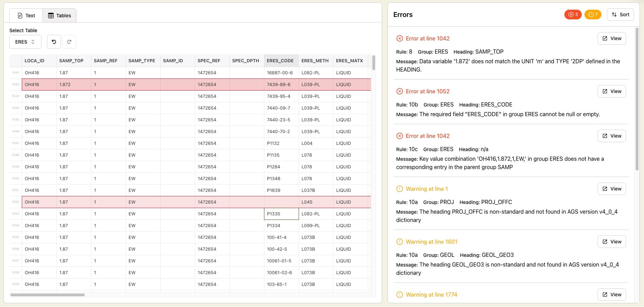
Task: Select the 7439-89-6 cell
Action: [281, 84]
